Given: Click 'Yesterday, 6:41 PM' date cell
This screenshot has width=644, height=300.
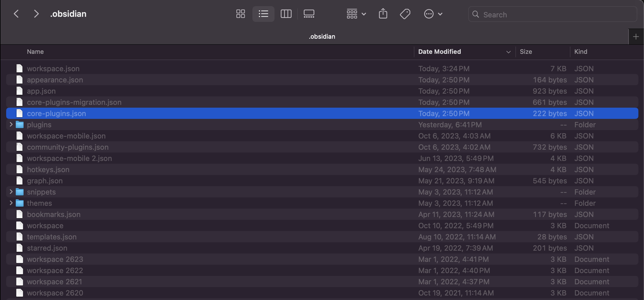Looking at the screenshot, I should [450, 125].
